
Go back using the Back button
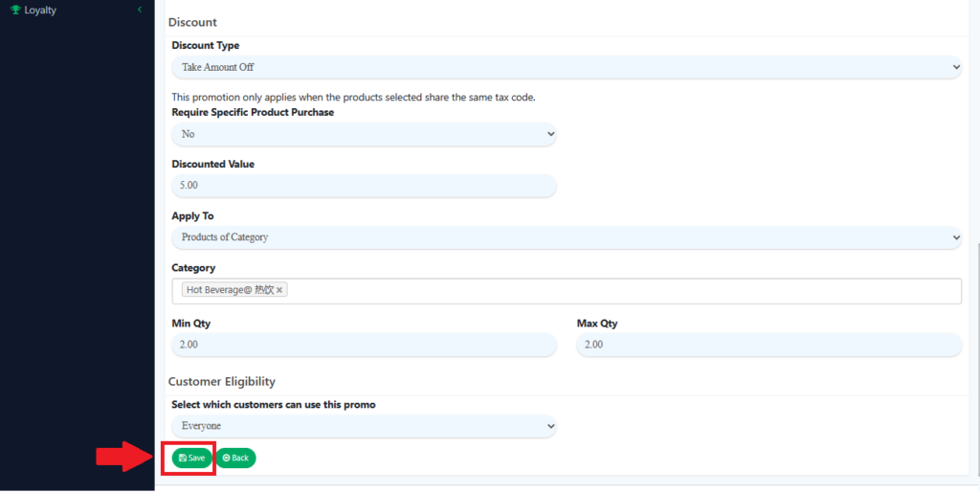coord(235,459)
